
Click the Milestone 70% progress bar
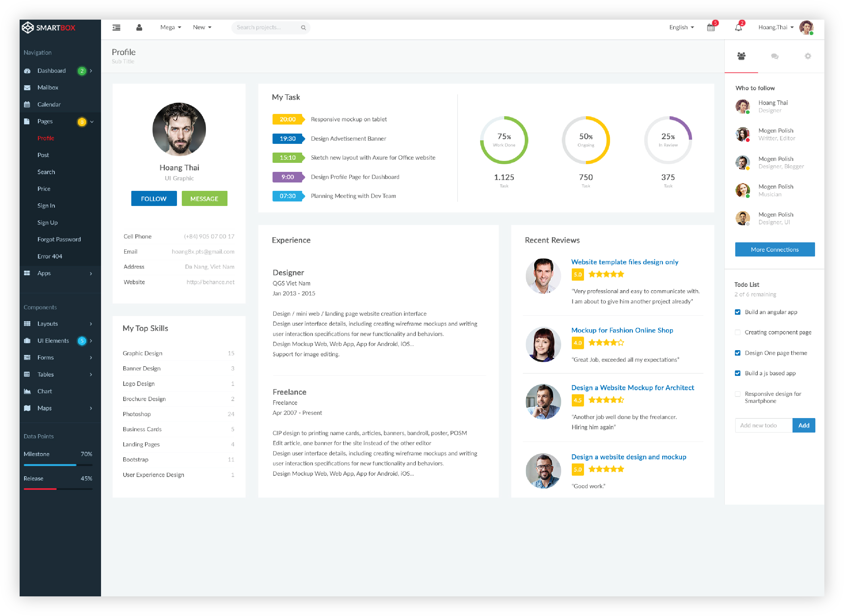[58, 465]
